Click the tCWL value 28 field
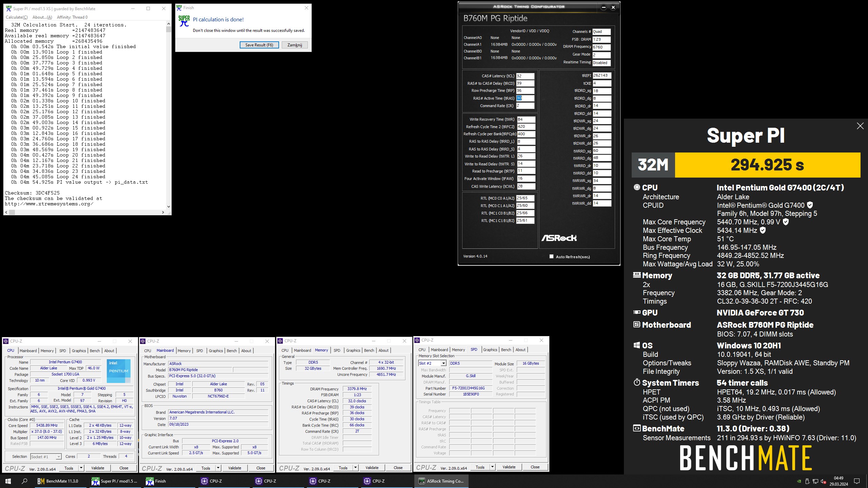The height and width of the screenshot is (488, 868). coord(526,186)
